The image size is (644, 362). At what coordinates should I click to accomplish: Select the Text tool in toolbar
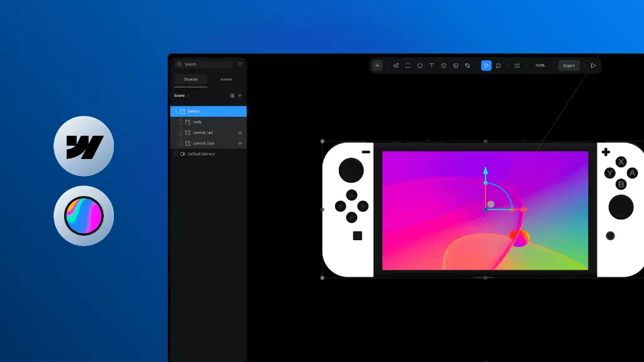pos(431,65)
